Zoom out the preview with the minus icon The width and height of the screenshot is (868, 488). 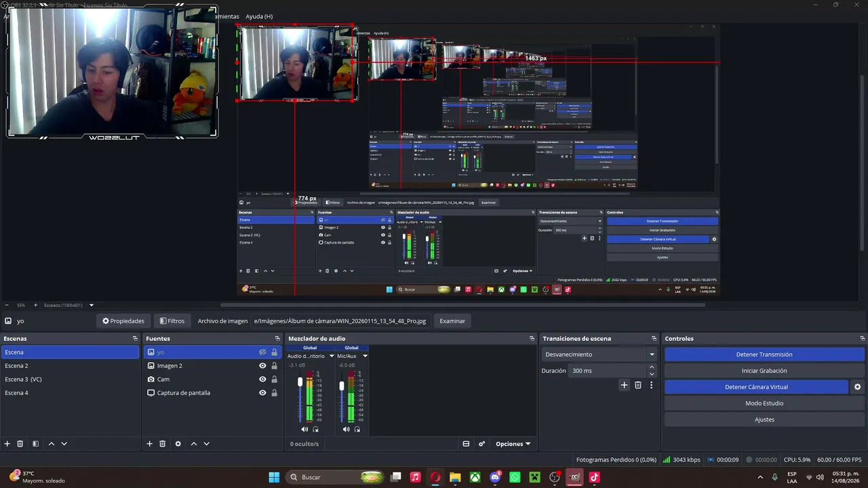coord(7,305)
